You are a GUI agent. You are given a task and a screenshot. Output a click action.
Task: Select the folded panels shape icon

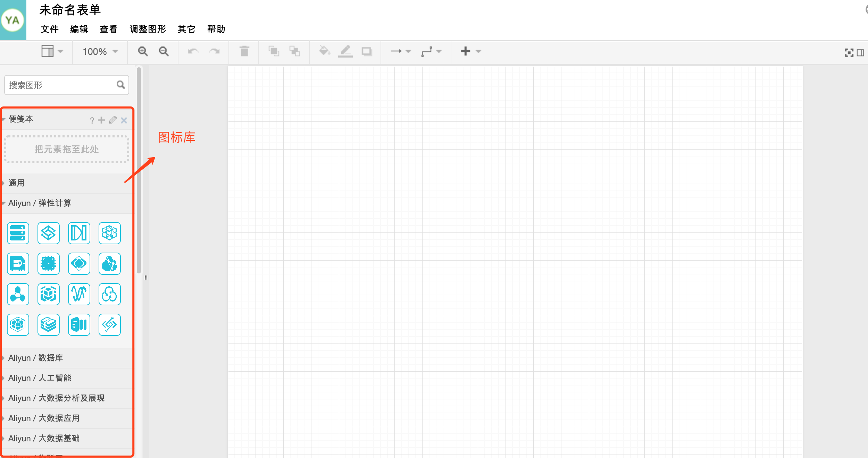click(x=79, y=325)
